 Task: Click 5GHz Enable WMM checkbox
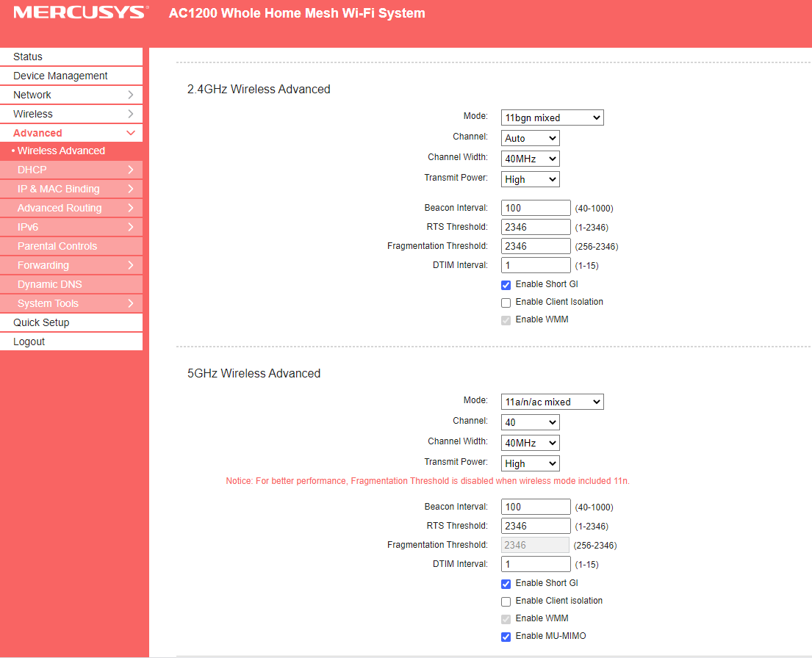(x=506, y=619)
